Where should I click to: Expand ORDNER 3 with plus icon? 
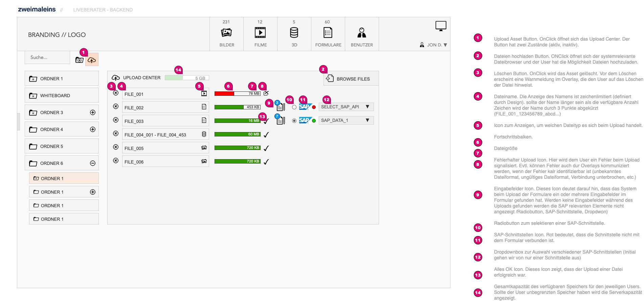(x=92, y=112)
